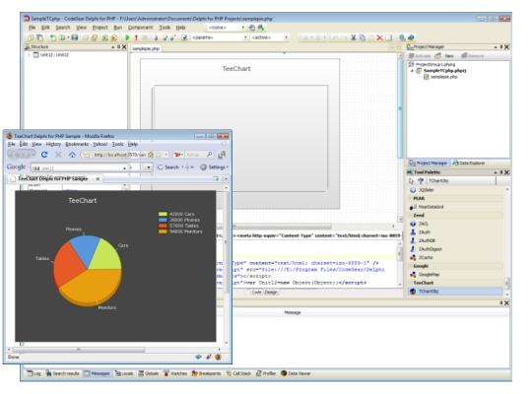Open the History menu in Firefox
Image resolution: width=532 pixels, height=394 pixels.
click(x=53, y=144)
